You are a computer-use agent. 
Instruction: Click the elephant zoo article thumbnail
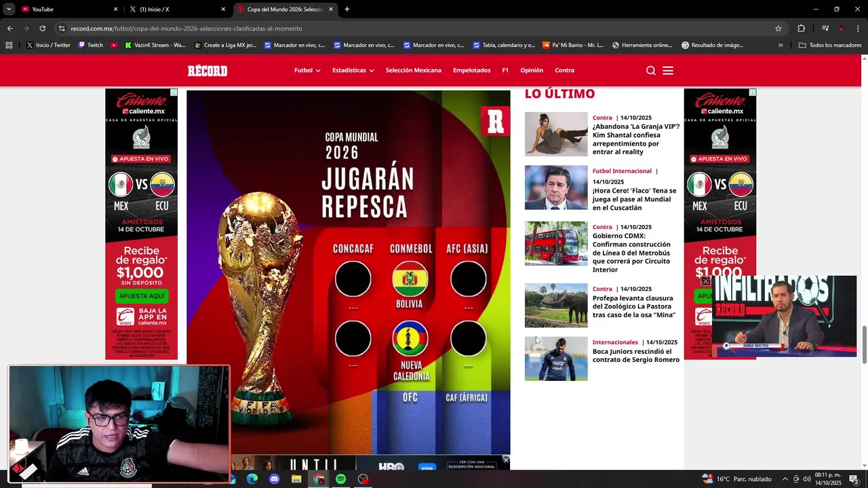[556, 305]
